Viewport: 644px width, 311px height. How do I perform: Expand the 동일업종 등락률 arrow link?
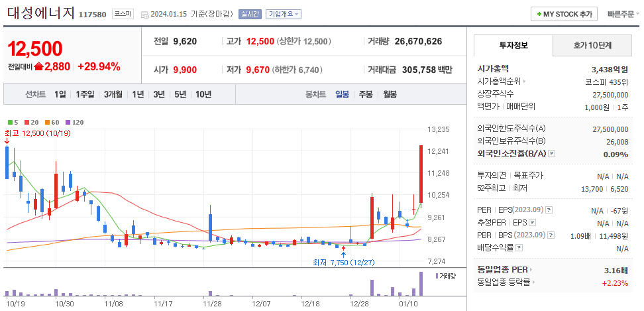tap(533, 282)
